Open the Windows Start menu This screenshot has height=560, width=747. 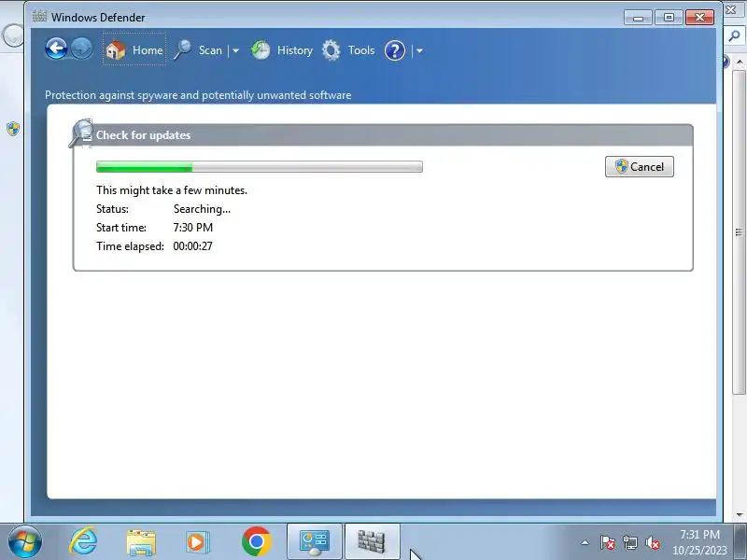[x=24, y=541]
